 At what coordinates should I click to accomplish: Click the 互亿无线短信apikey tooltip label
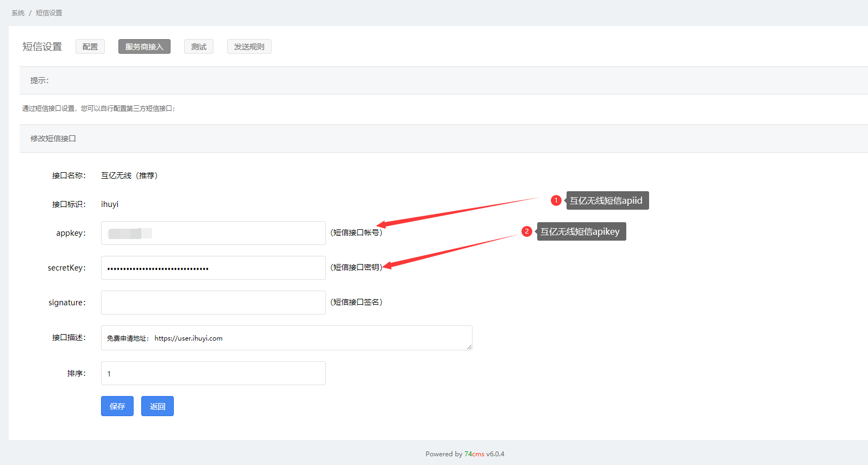(x=581, y=231)
